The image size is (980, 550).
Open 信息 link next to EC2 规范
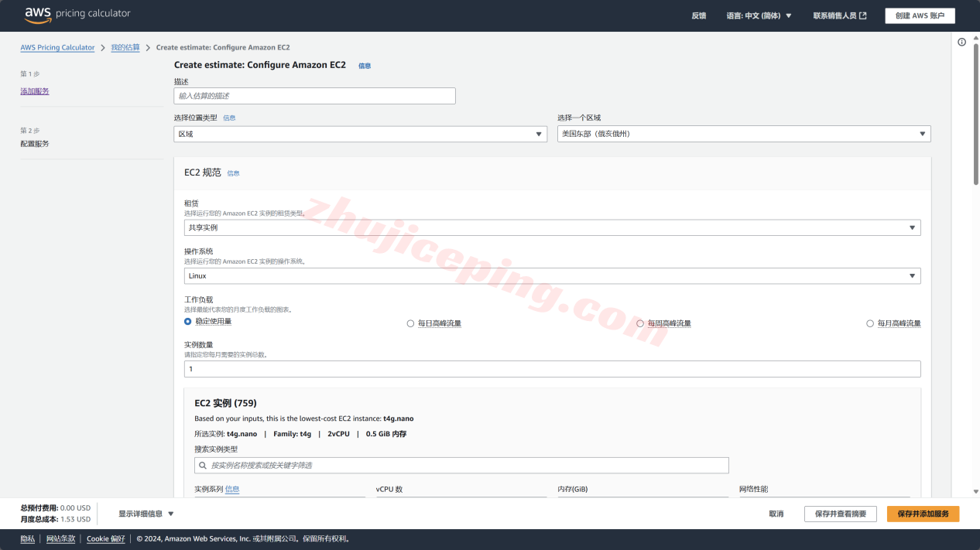tap(233, 173)
